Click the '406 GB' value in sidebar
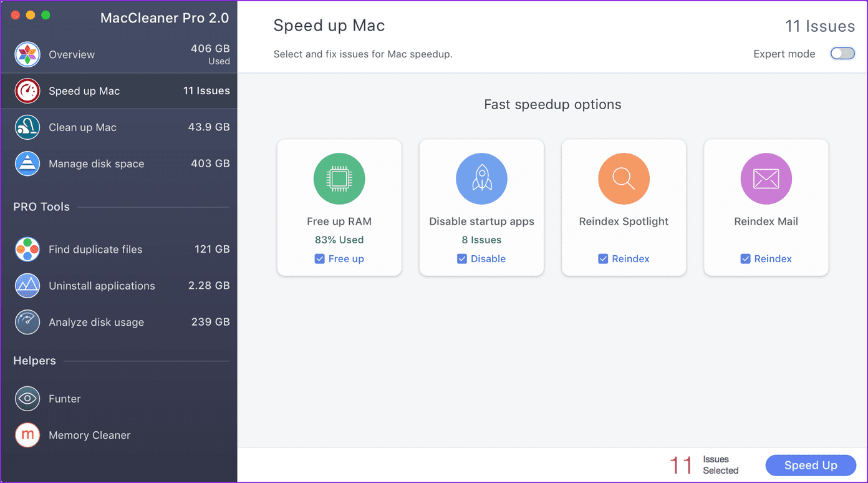 click(210, 49)
